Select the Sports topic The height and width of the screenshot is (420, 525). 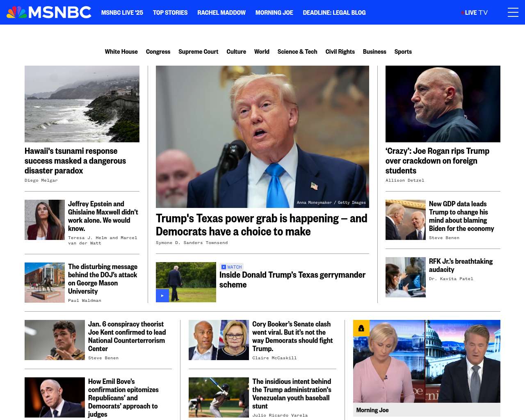click(403, 52)
